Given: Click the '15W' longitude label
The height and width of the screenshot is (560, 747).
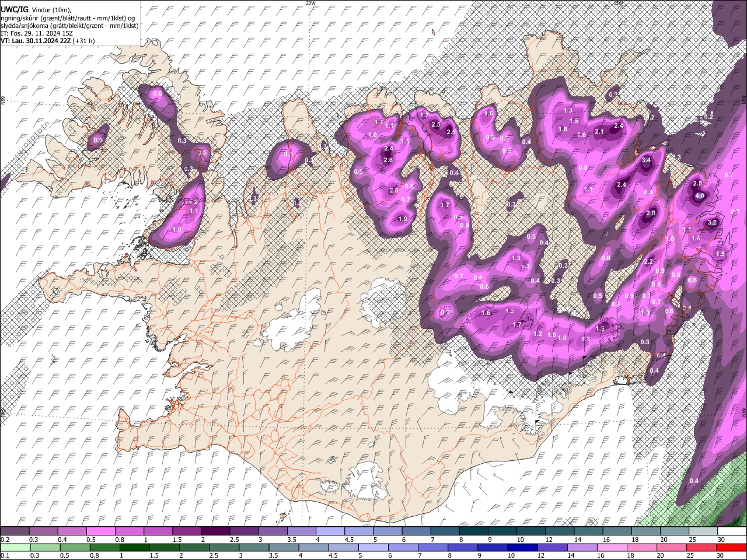Looking at the screenshot, I should coord(618,3).
